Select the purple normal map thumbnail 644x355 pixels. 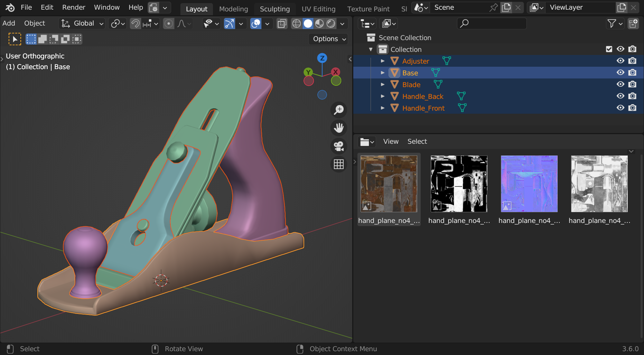(529, 184)
